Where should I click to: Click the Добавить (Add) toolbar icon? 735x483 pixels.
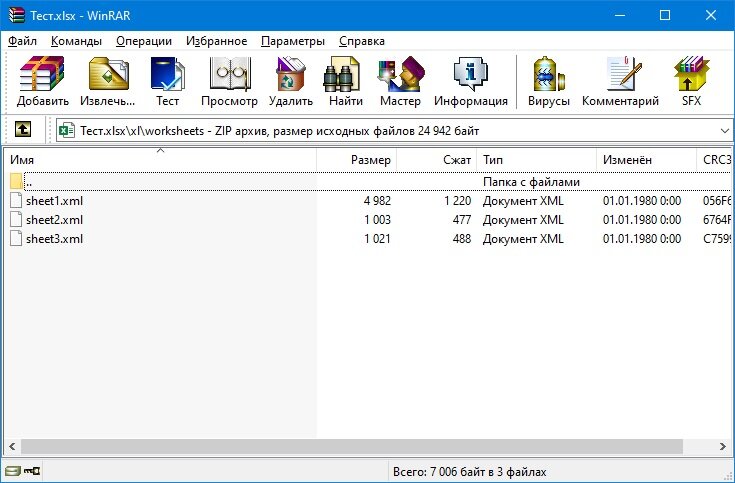[42, 74]
